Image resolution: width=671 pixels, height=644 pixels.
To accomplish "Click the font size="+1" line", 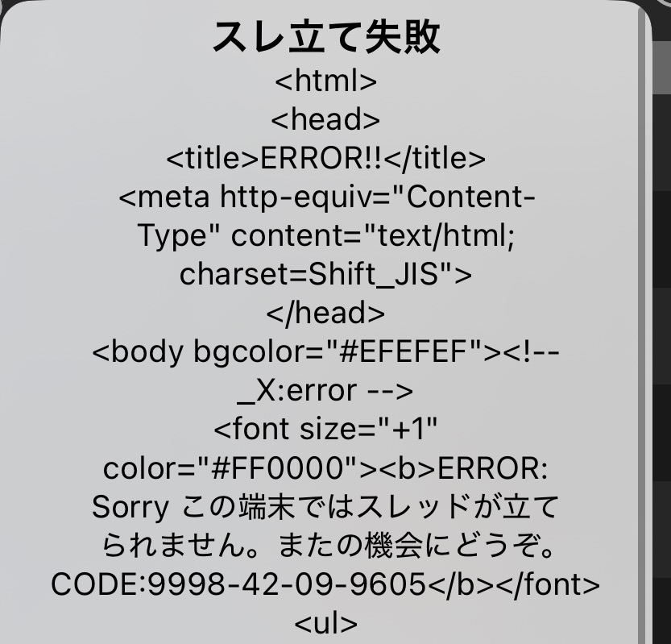I will (325, 429).
